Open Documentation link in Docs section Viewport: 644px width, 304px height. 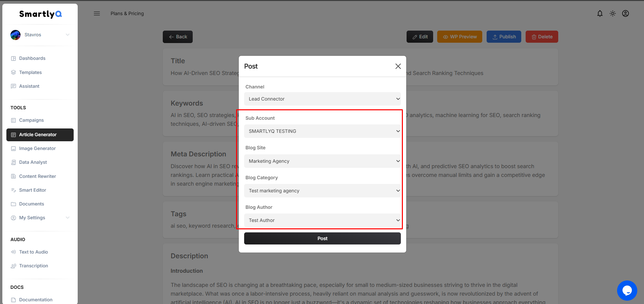[36, 300]
